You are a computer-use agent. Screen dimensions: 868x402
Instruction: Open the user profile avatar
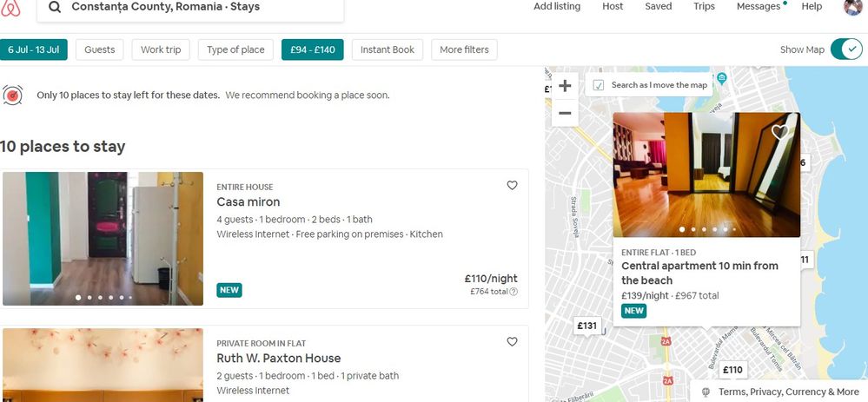click(x=852, y=7)
